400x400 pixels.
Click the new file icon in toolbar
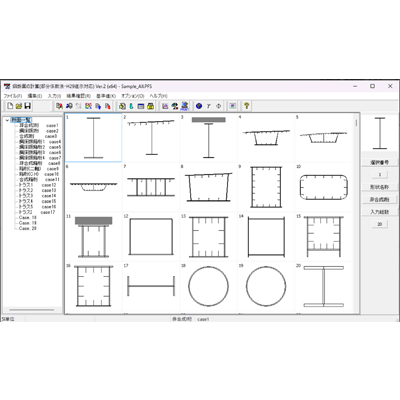click(10, 106)
